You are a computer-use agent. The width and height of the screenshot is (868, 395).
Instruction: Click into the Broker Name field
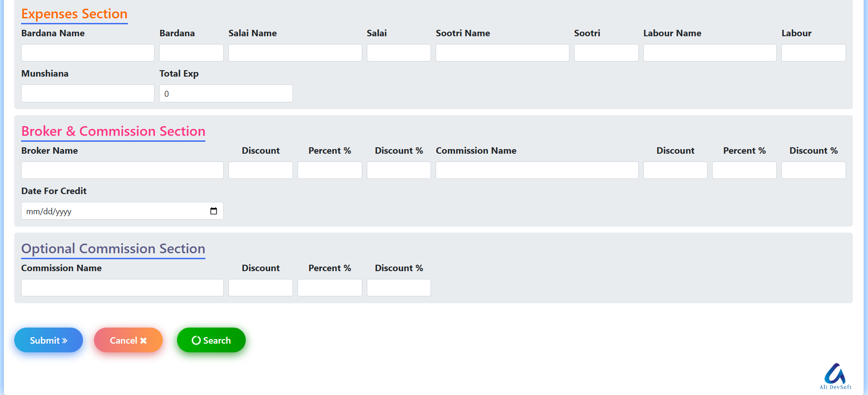pyautogui.click(x=122, y=170)
